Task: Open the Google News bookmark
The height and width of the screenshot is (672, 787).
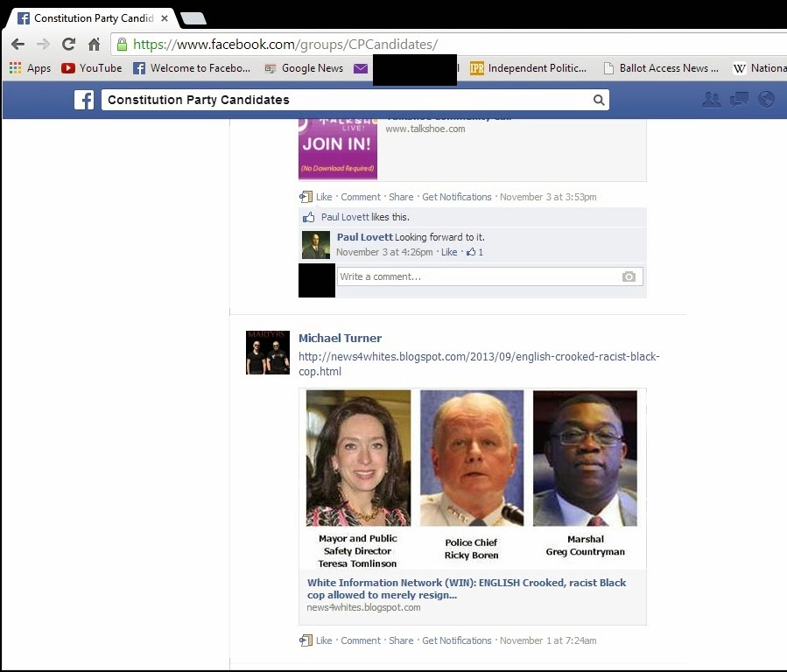Action: tap(304, 68)
